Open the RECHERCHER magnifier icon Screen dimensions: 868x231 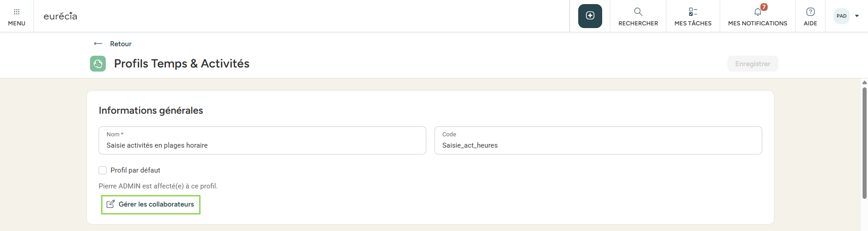[638, 12]
